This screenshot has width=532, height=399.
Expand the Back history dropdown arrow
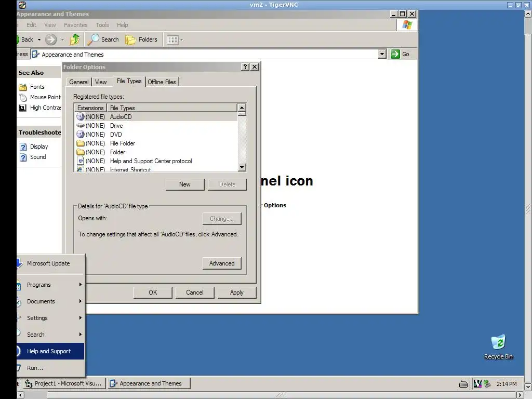[39, 39]
